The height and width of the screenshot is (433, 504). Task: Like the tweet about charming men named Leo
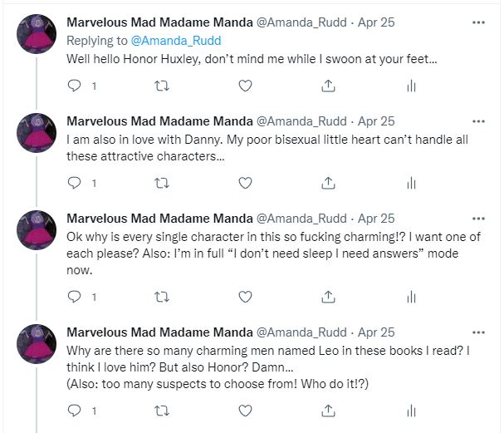click(x=245, y=410)
